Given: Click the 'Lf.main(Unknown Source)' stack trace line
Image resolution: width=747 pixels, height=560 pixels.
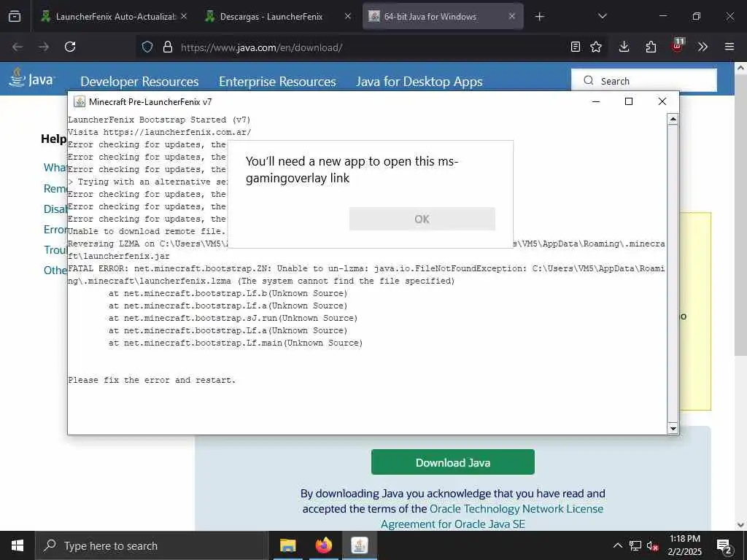Looking at the screenshot, I should point(236,343).
